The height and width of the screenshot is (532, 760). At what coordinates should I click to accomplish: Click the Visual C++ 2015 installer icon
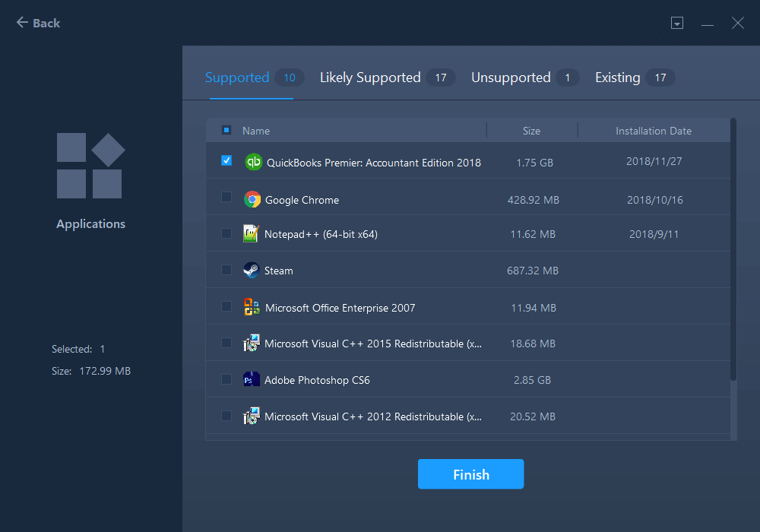coord(251,343)
